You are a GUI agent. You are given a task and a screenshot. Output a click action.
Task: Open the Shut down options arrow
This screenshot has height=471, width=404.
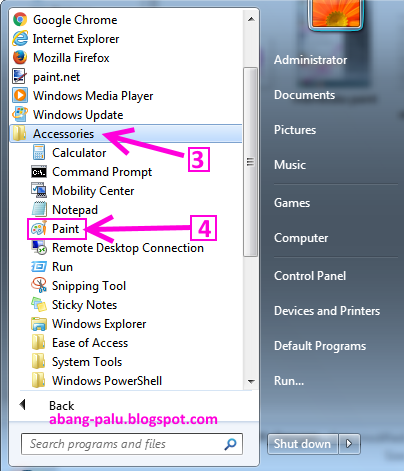point(349,444)
